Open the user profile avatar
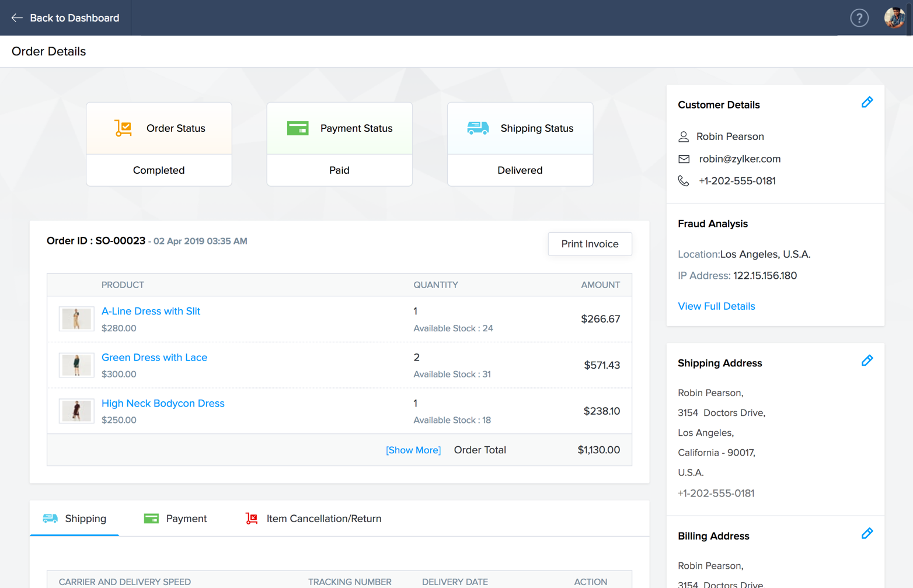913x588 pixels. pos(894,18)
